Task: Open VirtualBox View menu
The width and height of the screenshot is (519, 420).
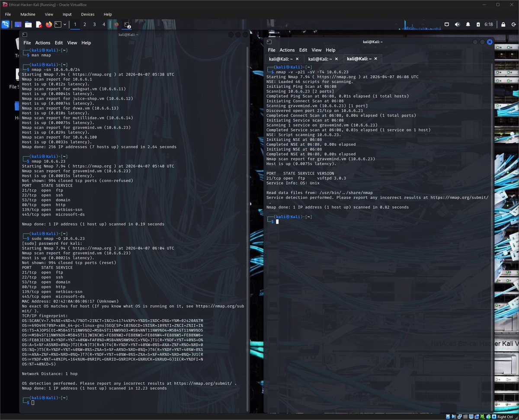Action: (49, 14)
